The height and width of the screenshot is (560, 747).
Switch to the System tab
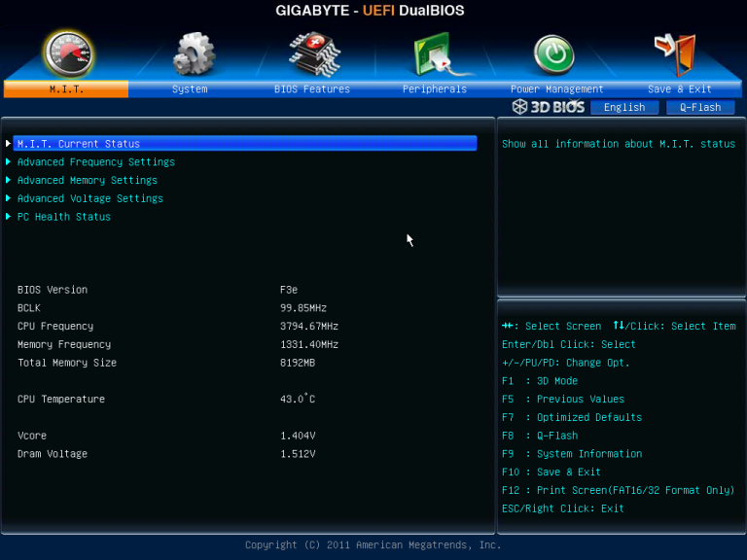[x=190, y=89]
